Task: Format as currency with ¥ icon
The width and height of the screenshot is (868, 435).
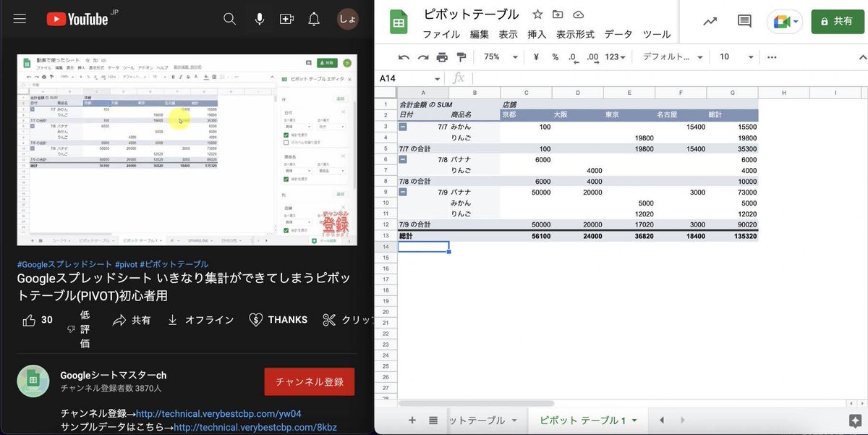Action: tap(536, 57)
